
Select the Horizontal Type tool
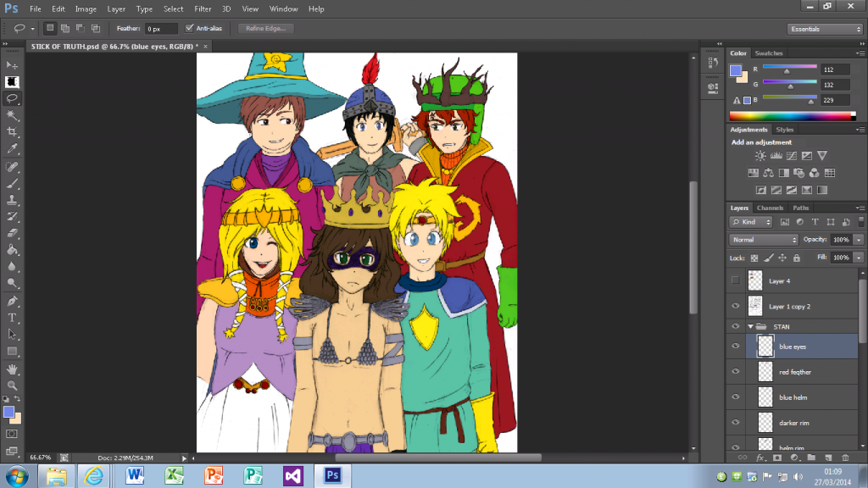(x=12, y=318)
